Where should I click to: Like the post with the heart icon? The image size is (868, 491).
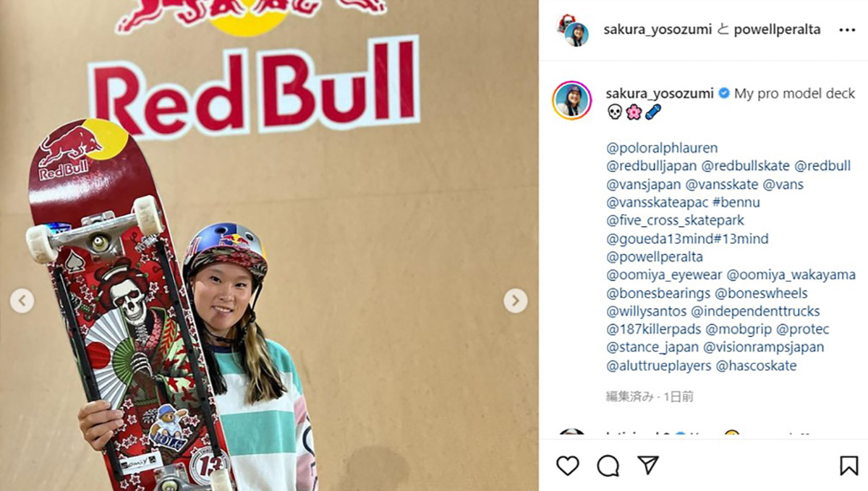(568, 465)
